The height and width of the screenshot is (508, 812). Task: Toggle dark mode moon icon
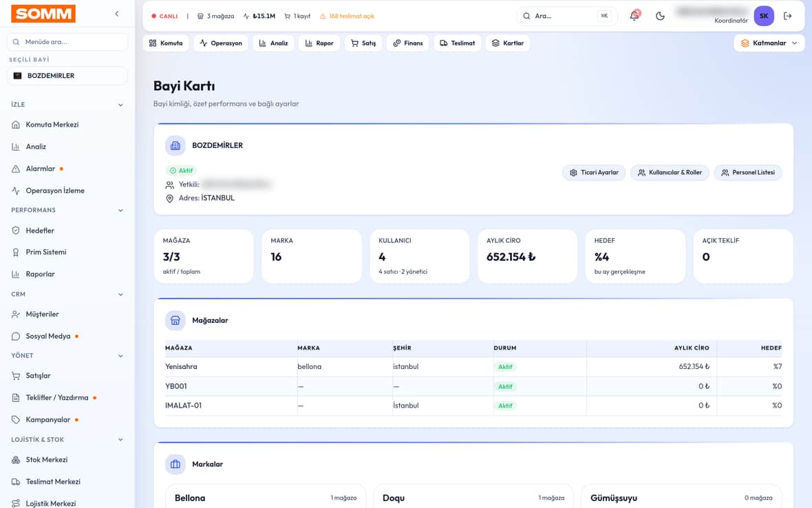pyautogui.click(x=660, y=16)
